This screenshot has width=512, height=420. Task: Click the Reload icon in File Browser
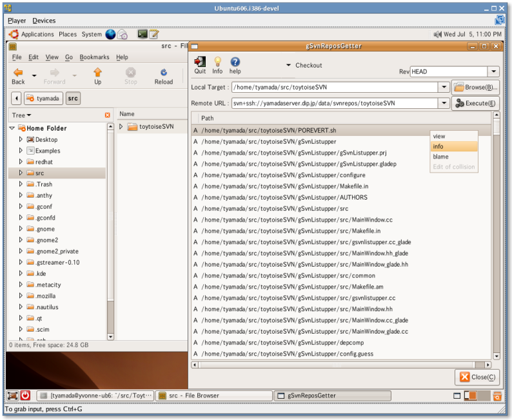pos(164,72)
